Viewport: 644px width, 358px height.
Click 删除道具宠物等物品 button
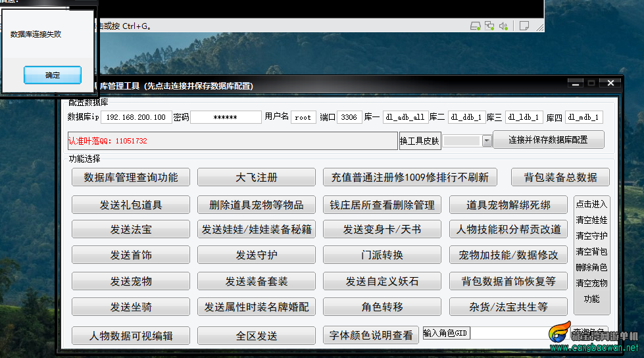(x=257, y=205)
